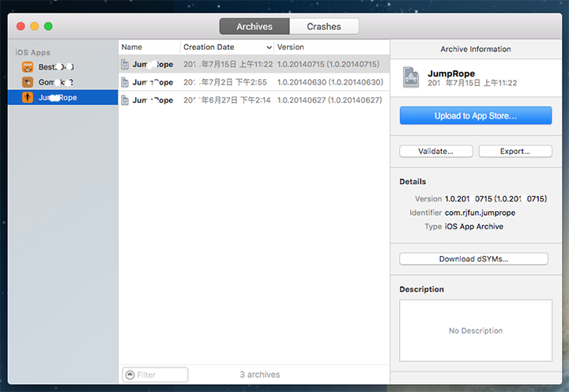Viewport: 569px width, 392px height.
Task: Select the Best app in sidebar
Action: pyautogui.click(x=62, y=67)
